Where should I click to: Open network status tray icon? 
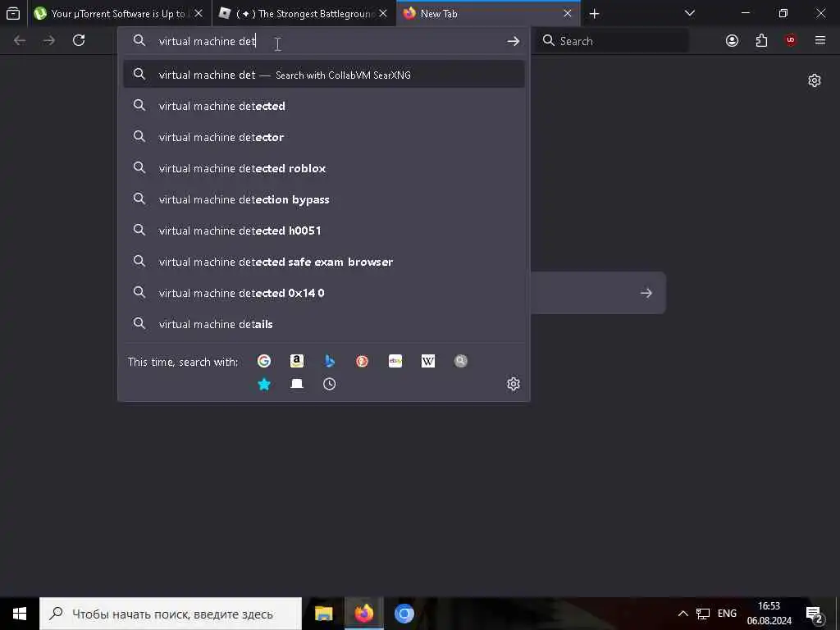(x=702, y=614)
